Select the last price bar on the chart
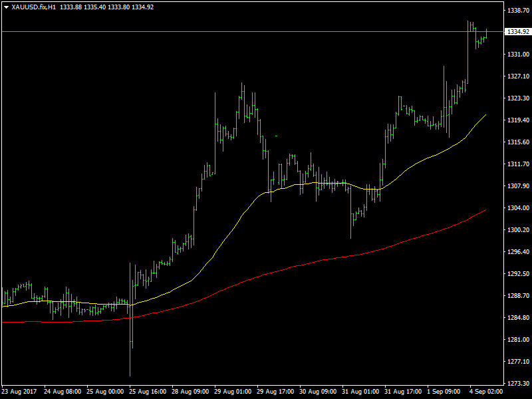This screenshot has height=399, width=532. [x=486, y=34]
